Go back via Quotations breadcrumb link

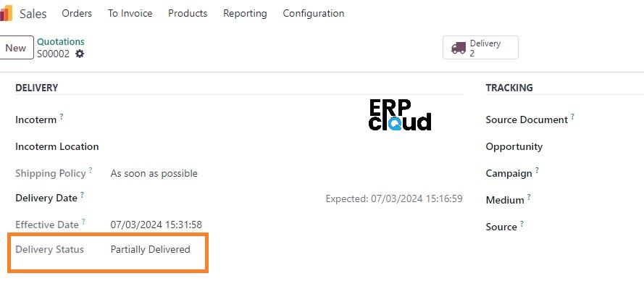coord(61,42)
